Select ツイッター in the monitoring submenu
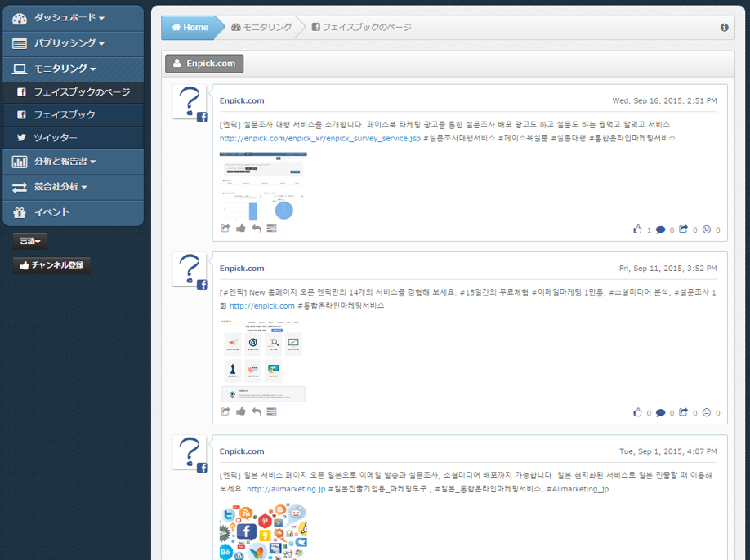 point(56,138)
